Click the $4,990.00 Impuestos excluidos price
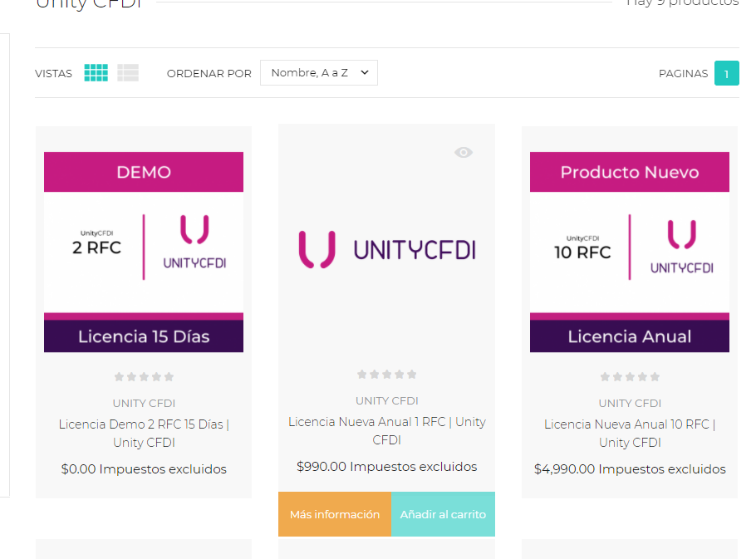 [x=630, y=469]
